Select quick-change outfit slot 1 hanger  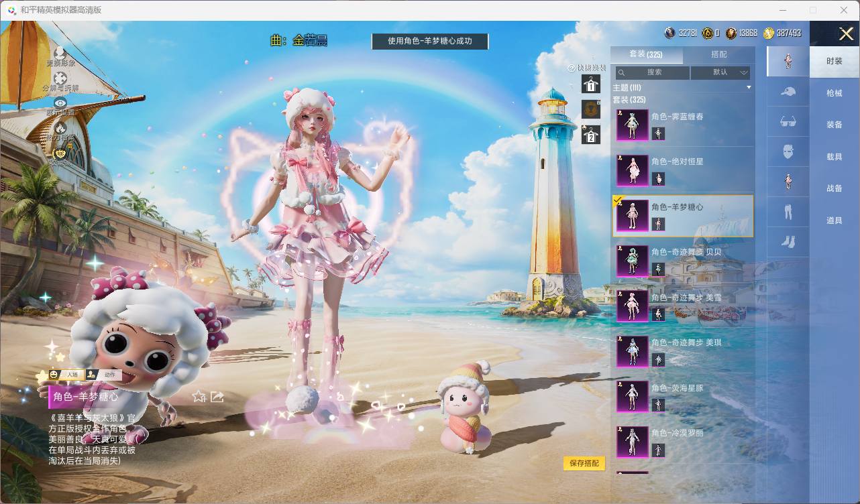pyautogui.click(x=591, y=84)
